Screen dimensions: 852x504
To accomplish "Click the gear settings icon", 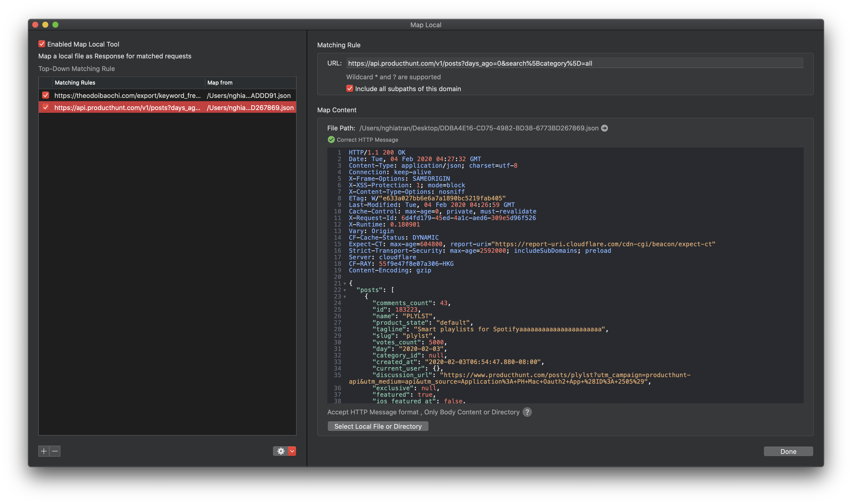I will pyautogui.click(x=280, y=451).
